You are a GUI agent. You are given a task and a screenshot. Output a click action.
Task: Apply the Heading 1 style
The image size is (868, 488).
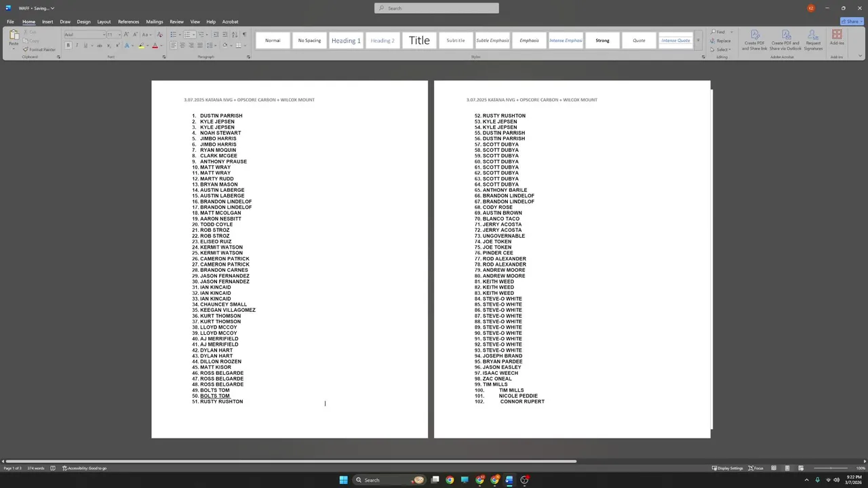346,41
